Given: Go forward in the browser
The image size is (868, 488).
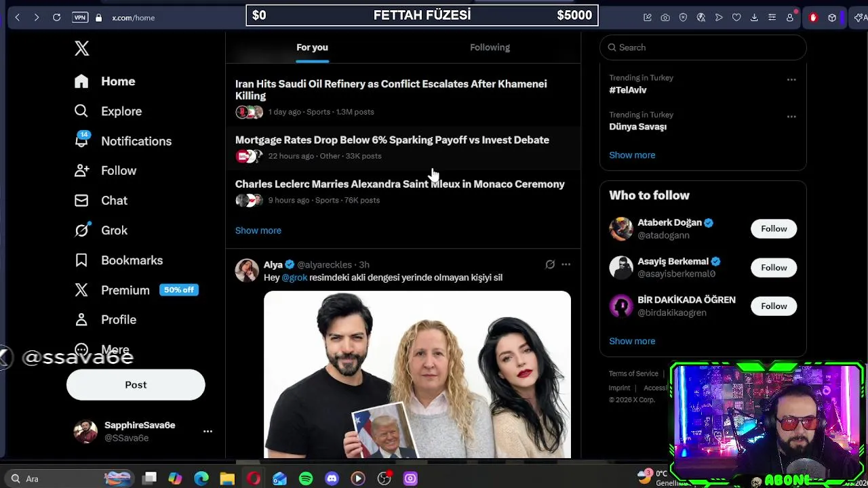Looking at the screenshot, I should click(37, 18).
